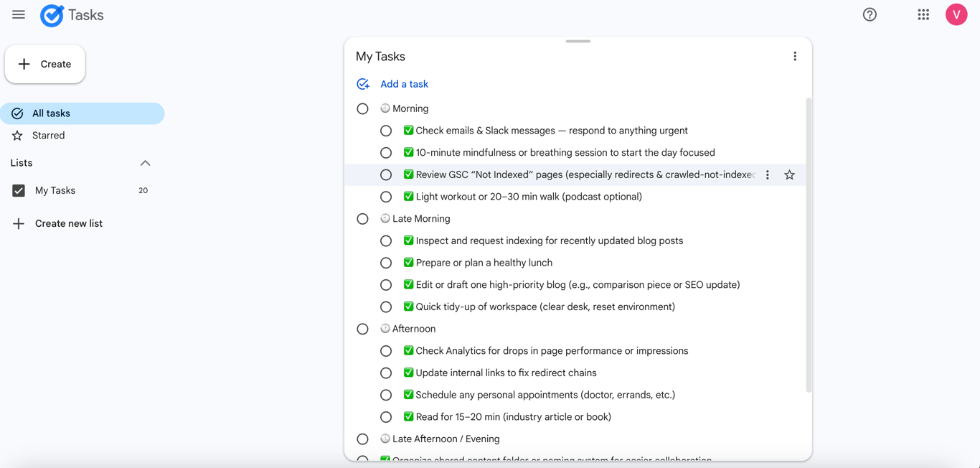The width and height of the screenshot is (980, 468).
Task: Complete the Check emails and Slack messages task
Action: pyautogui.click(x=386, y=131)
